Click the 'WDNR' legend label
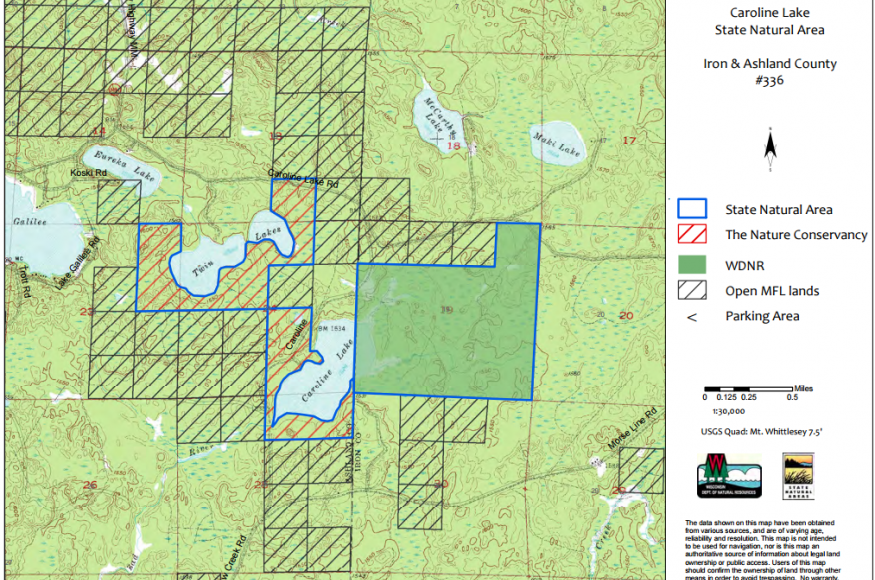This screenshot has height=580, width=875. point(744,266)
